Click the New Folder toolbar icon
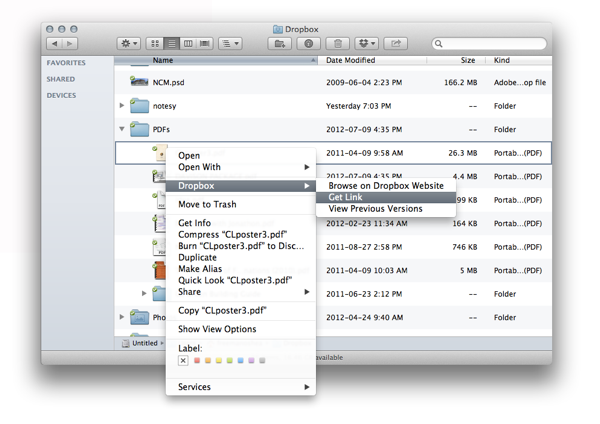 pyautogui.click(x=280, y=44)
